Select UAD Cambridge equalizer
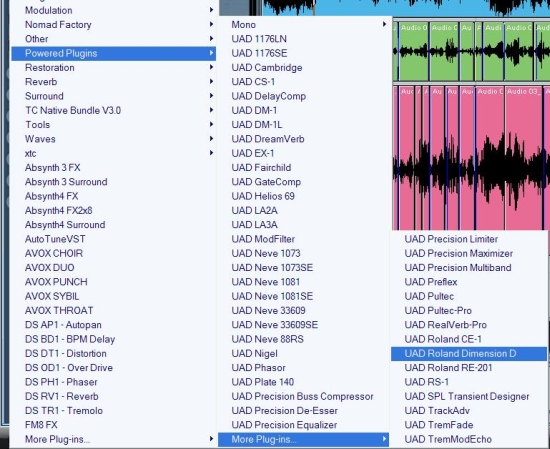 click(x=303, y=67)
